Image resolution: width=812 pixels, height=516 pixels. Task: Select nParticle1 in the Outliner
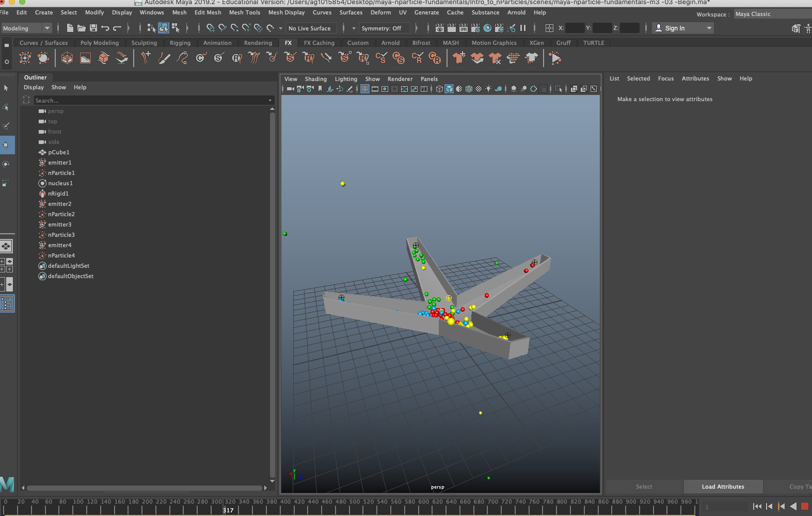click(61, 173)
